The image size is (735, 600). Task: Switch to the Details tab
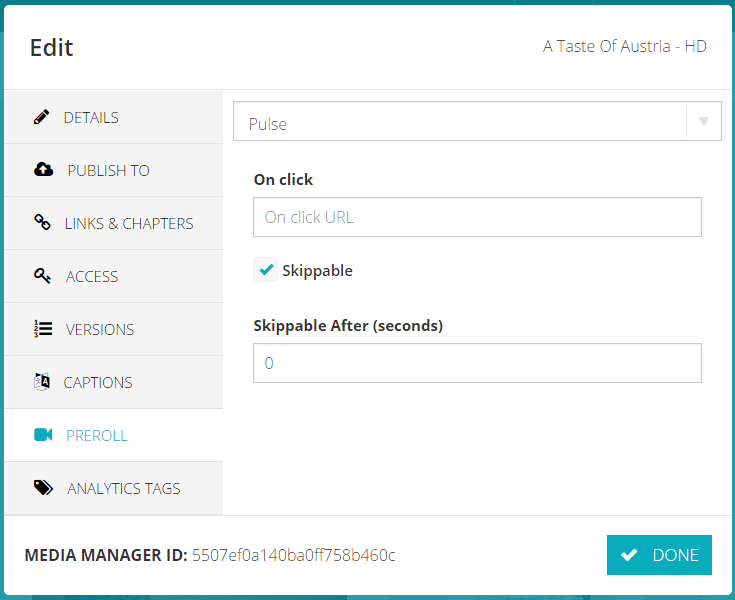pyautogui.click(x=91, y=117)
